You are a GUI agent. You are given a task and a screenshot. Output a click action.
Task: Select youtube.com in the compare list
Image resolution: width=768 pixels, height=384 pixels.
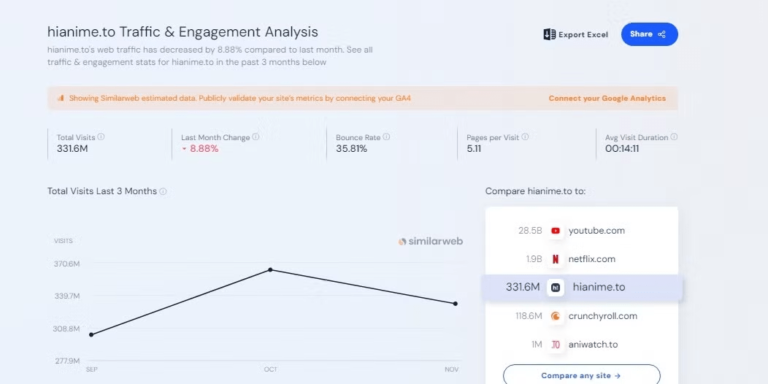597,231
